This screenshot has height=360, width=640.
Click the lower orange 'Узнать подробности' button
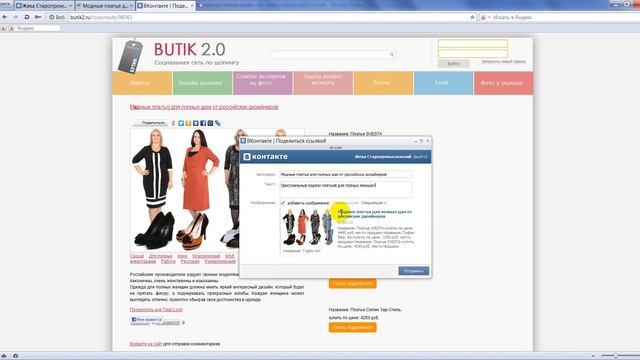click(x=352, y=327)
